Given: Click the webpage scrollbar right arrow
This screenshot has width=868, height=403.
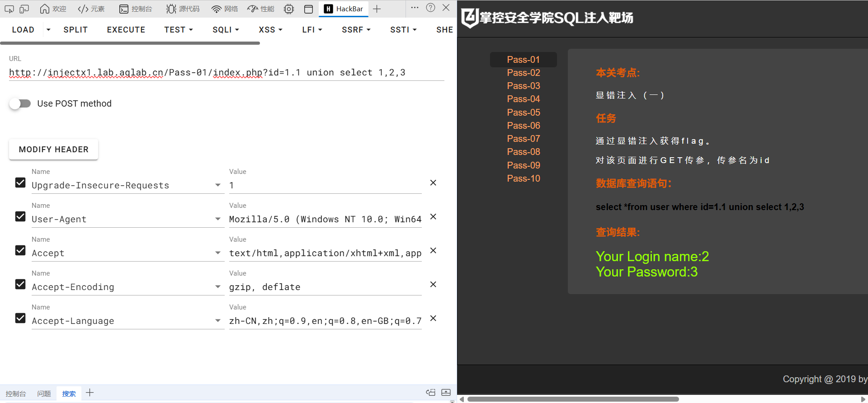Looking at the screenshot, I should point(863,399).
